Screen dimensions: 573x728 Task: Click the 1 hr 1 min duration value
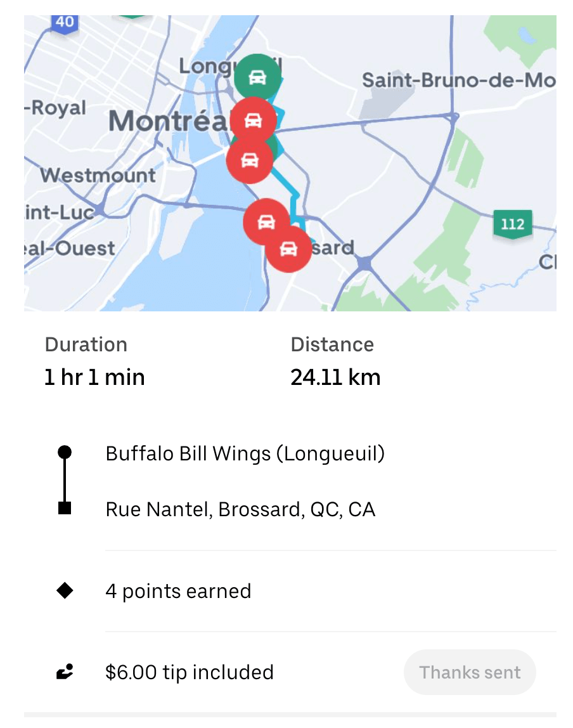point(94,377)
